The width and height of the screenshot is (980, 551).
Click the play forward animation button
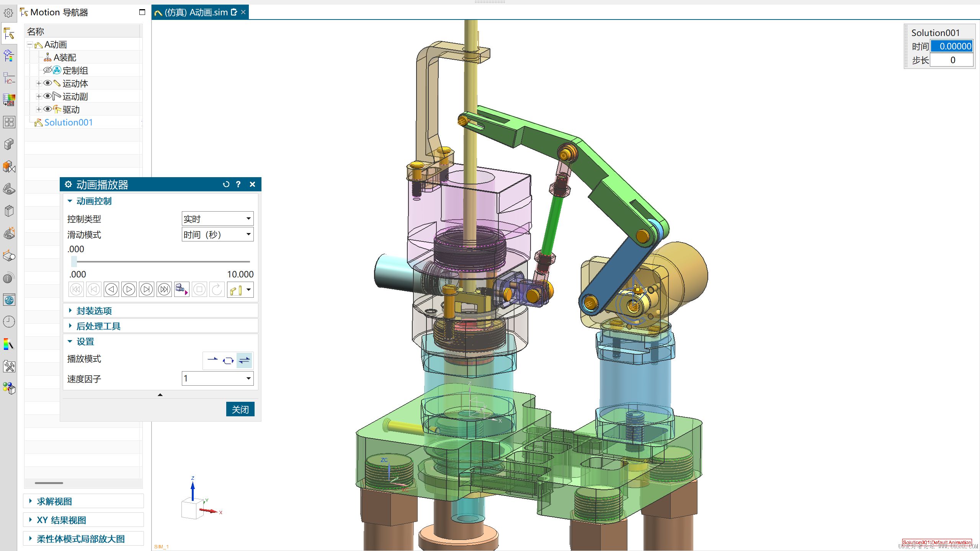click(x=129, y=290)
